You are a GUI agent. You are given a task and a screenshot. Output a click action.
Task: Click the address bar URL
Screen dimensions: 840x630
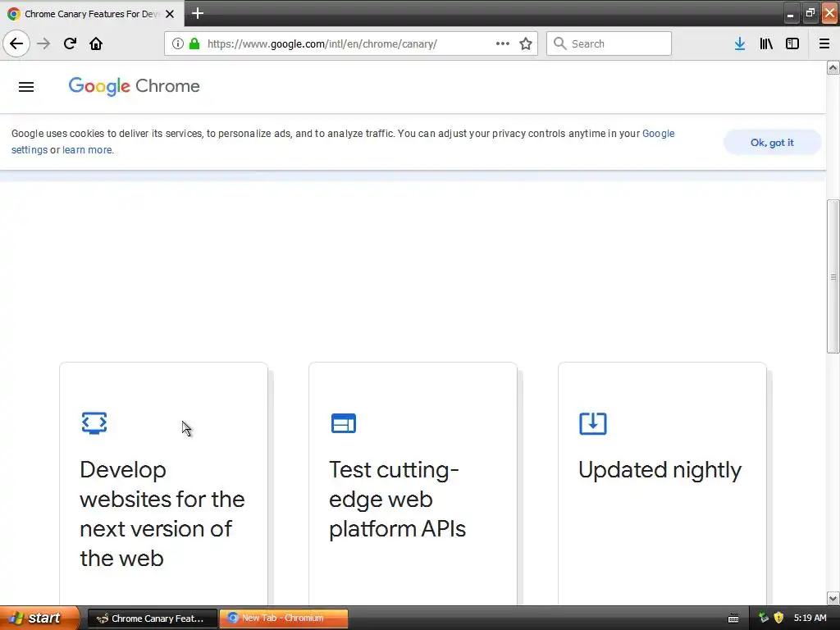(x=322, y=44)
